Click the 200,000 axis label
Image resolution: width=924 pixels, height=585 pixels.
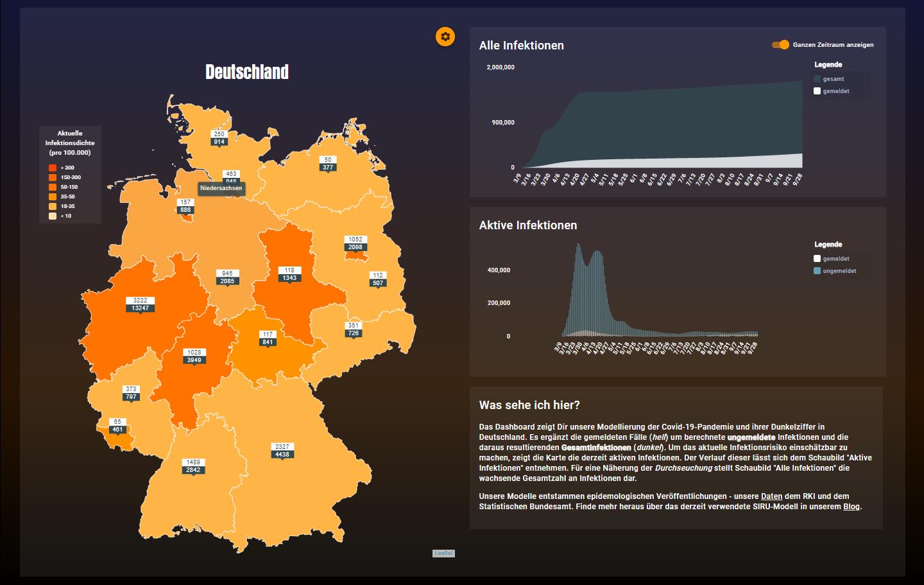click(499, 303)
